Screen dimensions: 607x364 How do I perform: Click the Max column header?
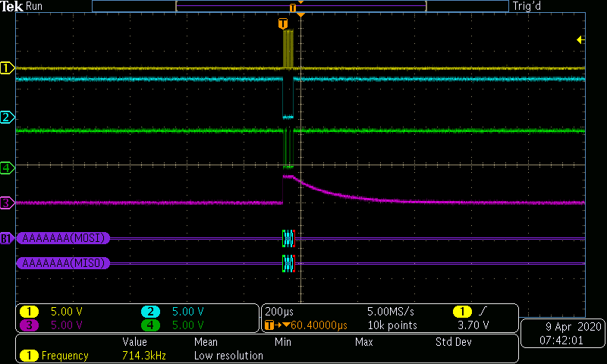click(x=364, y=342)
